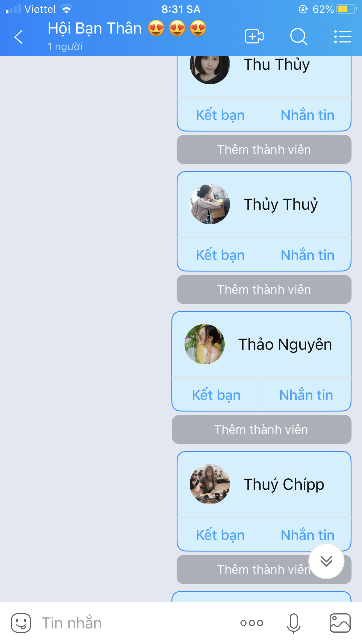The image size is (362, 644).
Task: Open Thuý Chípp avatar
Action: (210, 484)
